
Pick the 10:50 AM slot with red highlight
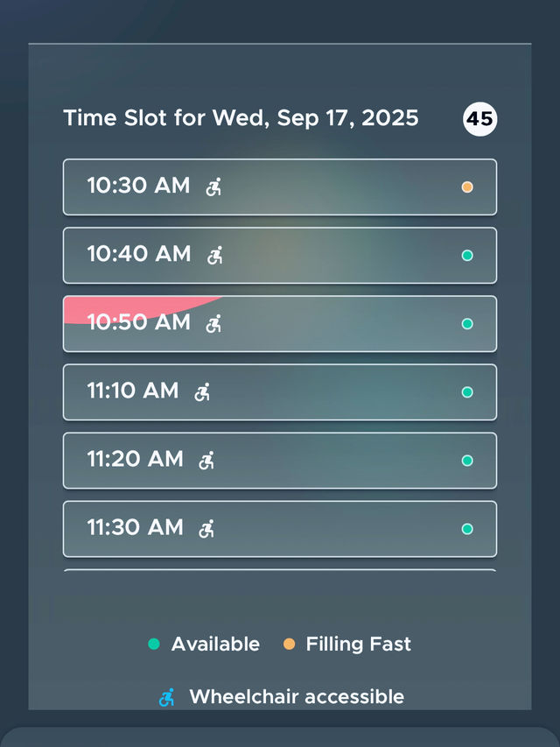[279, 323]
